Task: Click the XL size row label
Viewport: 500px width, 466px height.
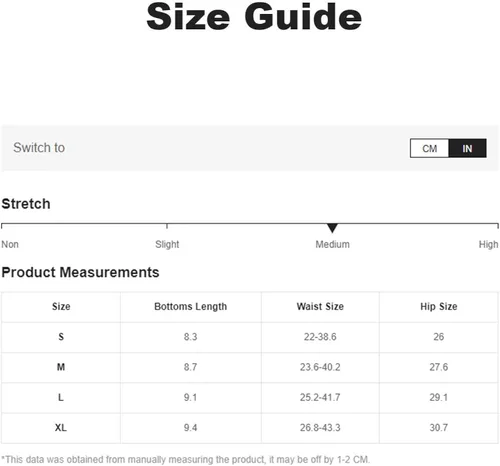Action: pos(61,427)
